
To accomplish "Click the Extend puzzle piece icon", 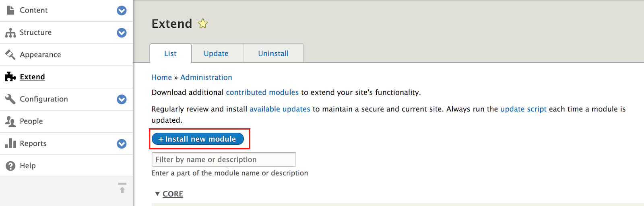I will (x=10, y=77).
